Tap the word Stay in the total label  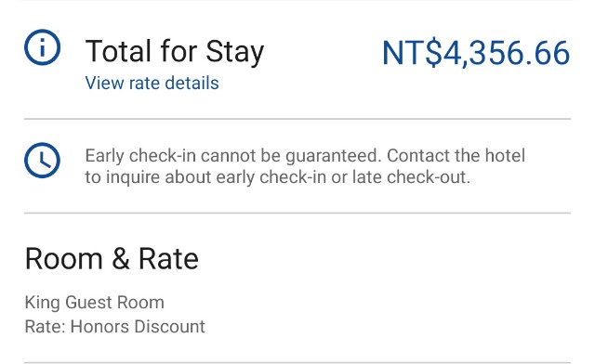pos(235,53)
